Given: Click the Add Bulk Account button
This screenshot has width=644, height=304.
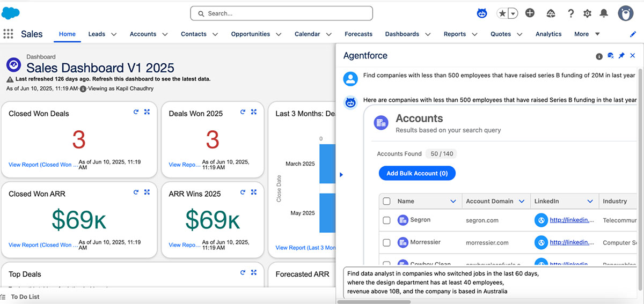Looking at the screenshot, I should click(417, 173).
